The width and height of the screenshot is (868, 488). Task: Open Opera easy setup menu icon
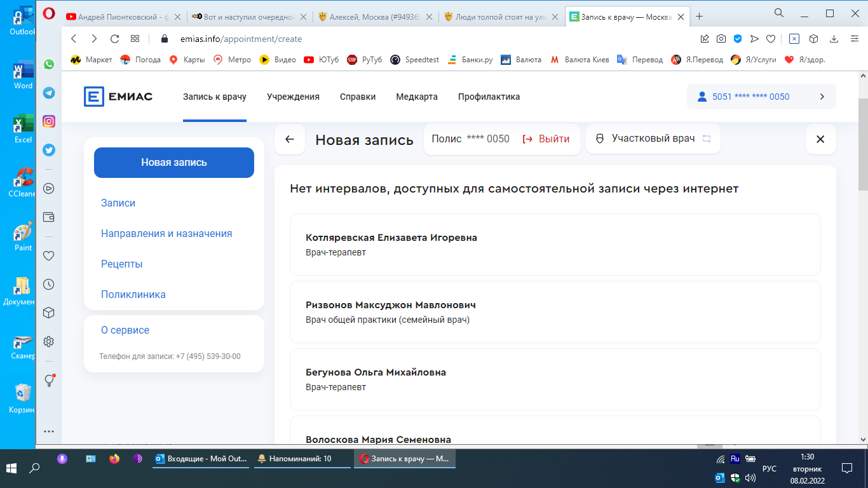coord(855,39)
